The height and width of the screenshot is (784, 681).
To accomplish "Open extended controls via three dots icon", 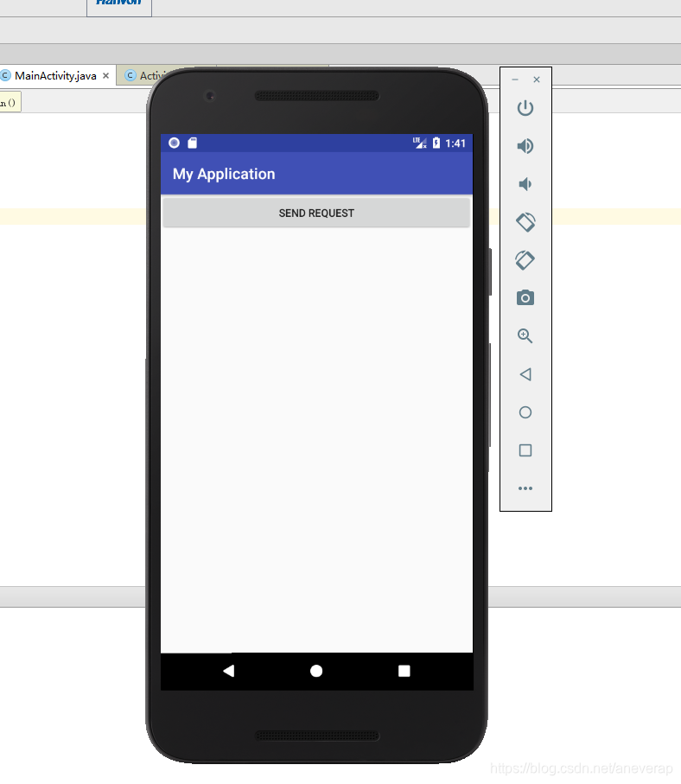I will [525, 488].
